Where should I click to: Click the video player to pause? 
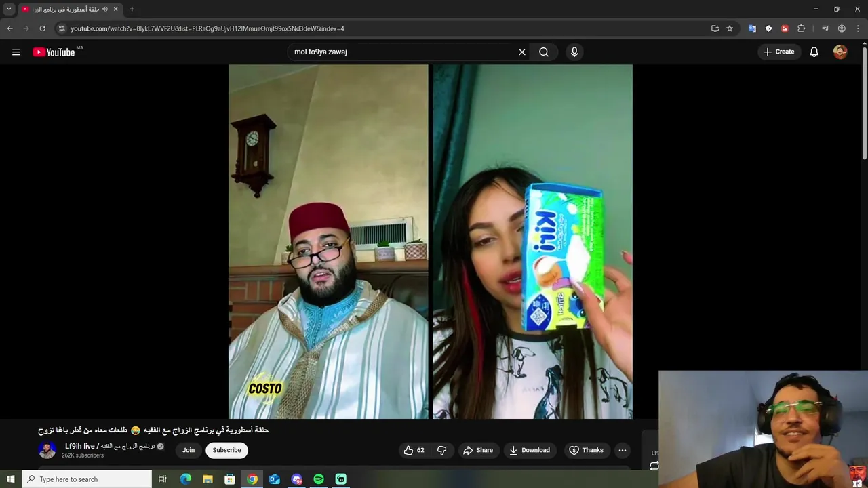coord(431,241)
